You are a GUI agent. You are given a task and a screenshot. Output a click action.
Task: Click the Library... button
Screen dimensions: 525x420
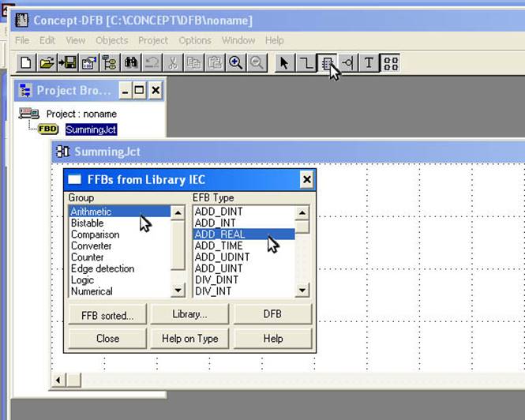(189, 314)
